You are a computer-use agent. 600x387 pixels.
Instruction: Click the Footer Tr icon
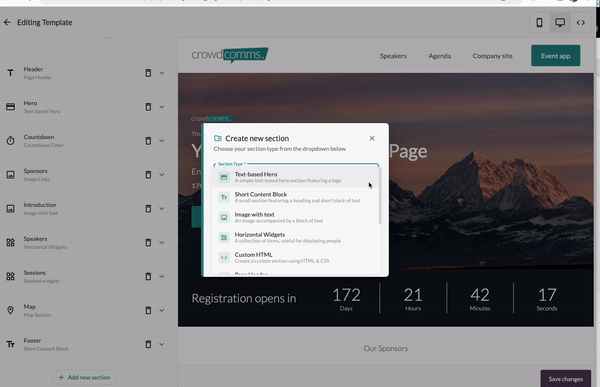(10, 344)
